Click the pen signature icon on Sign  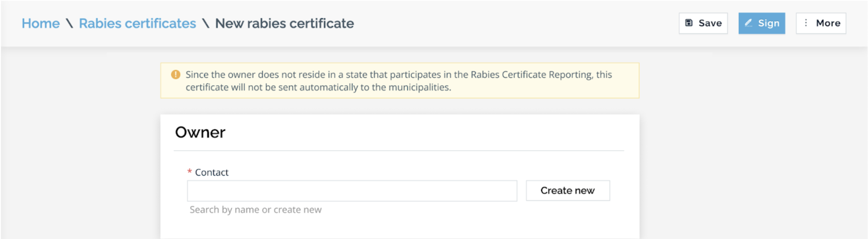point(748,23)
